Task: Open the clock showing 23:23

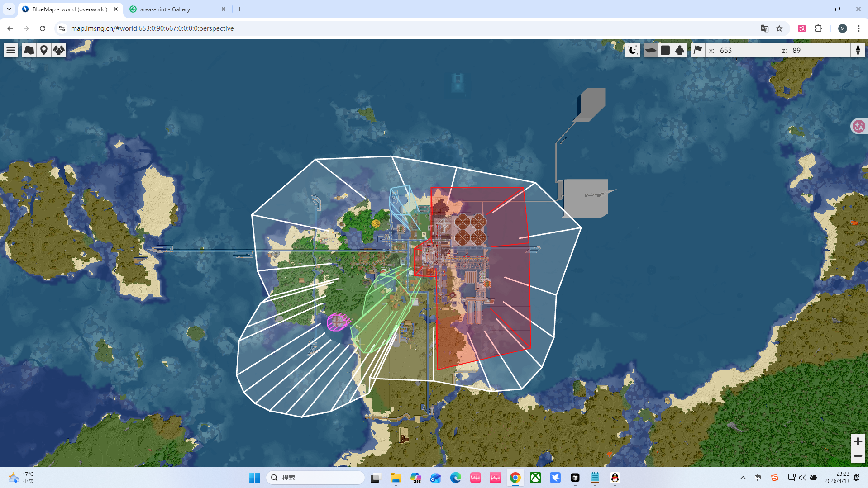Action: tap(837, 478)
